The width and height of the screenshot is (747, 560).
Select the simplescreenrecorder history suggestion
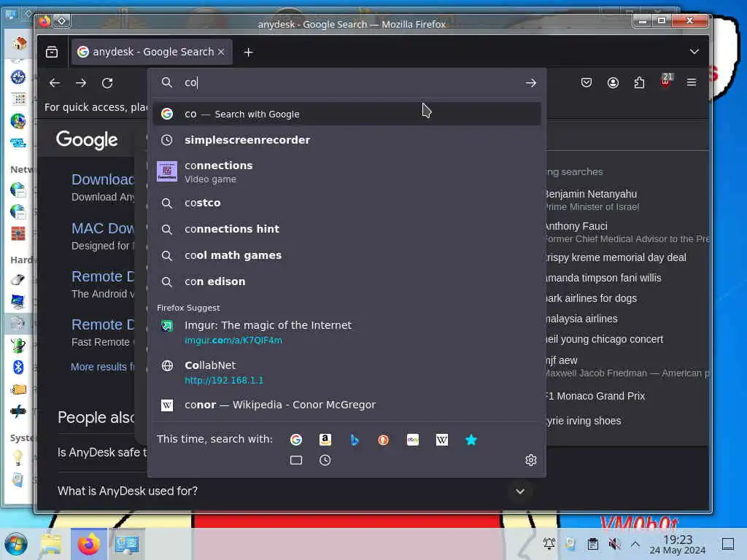point(347,140)
